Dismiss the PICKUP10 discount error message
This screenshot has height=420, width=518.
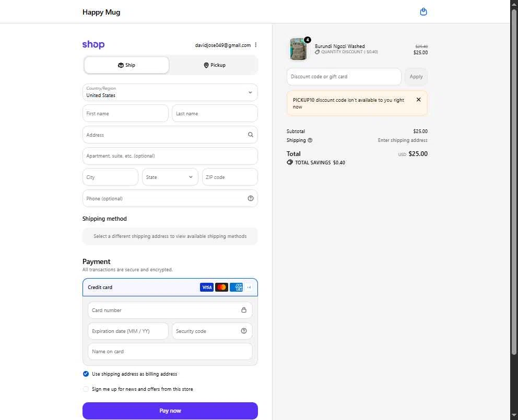(419, 100)
